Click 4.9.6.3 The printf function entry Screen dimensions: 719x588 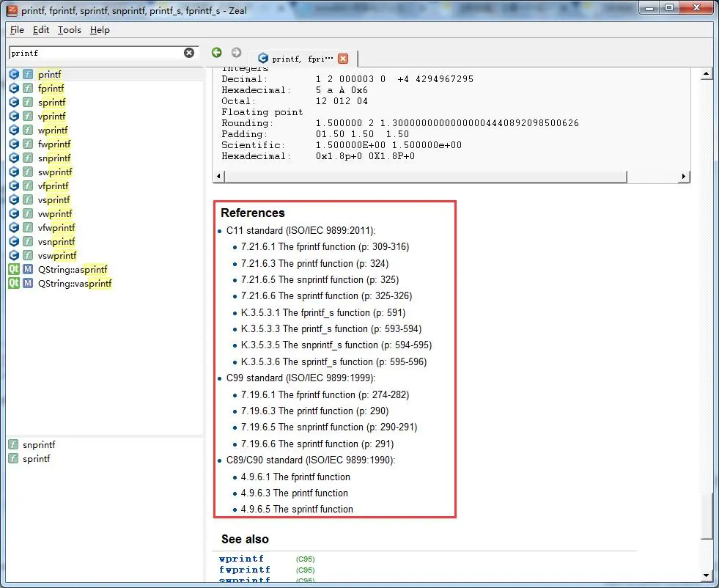(x=295, y=493)
